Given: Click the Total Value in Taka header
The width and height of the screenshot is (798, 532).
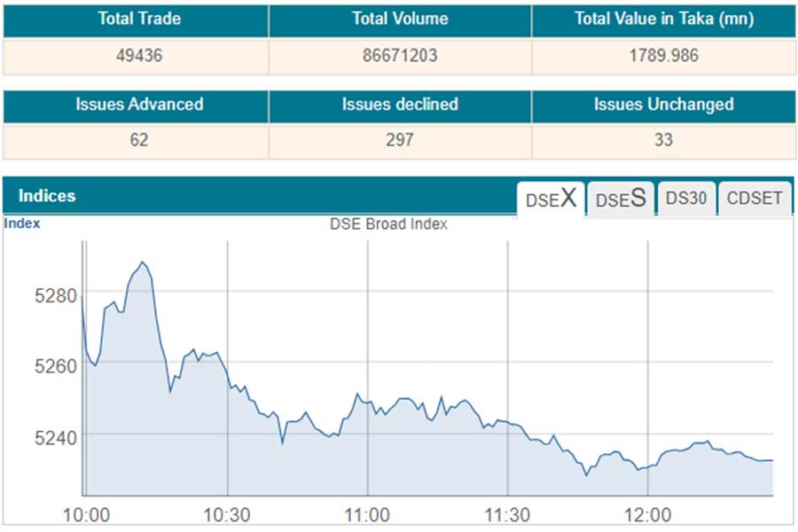Looking at the screenshot, I should tap(663, 20).
